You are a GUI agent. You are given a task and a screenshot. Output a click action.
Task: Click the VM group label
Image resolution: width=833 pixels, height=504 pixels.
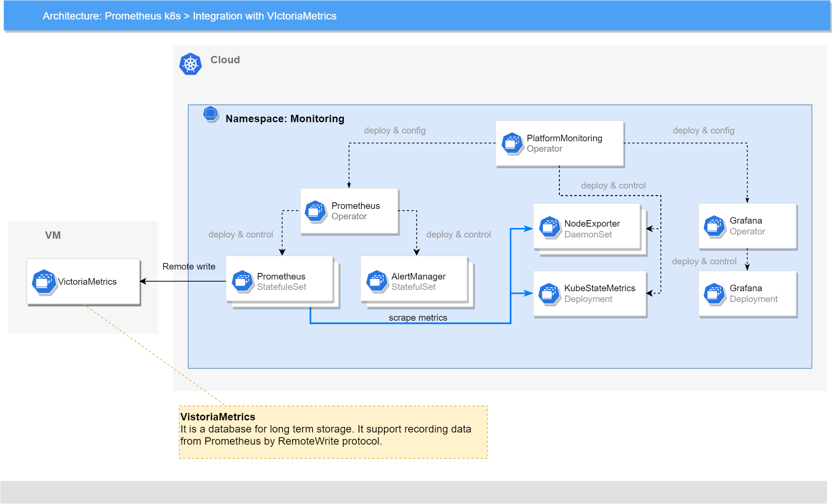tap(53, 235)
